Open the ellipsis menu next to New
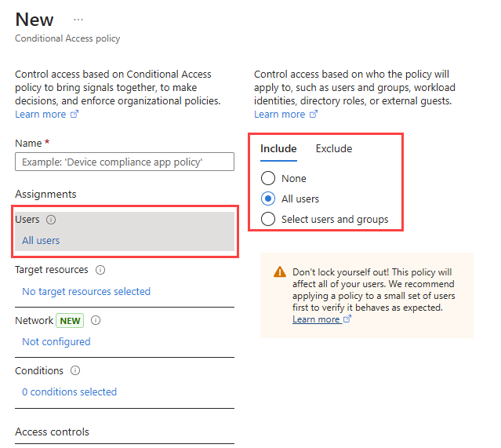Image resolution: width=501 pixels, height=448 pixels. tap(78, 20)
